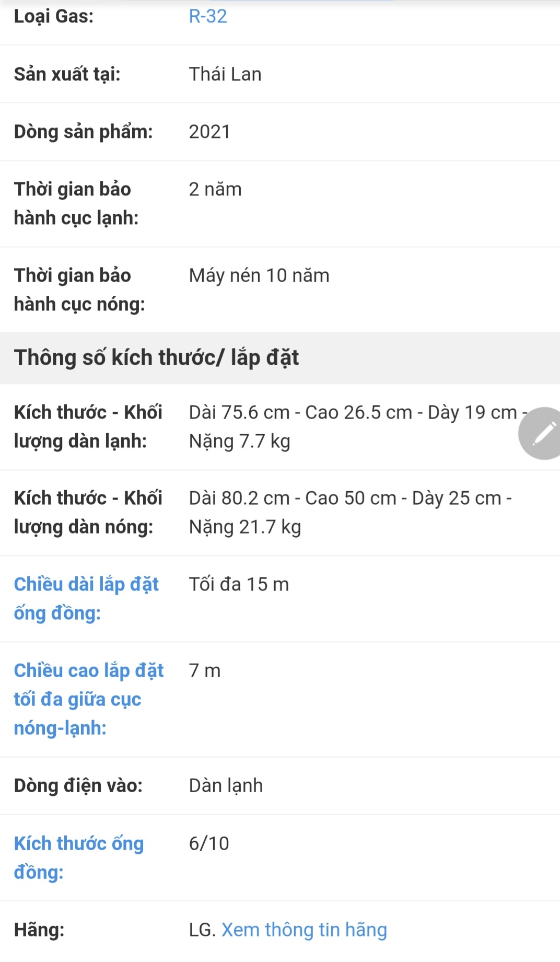
Task: Click the "Tối đa 15 m" value
Action: [239, 584]
